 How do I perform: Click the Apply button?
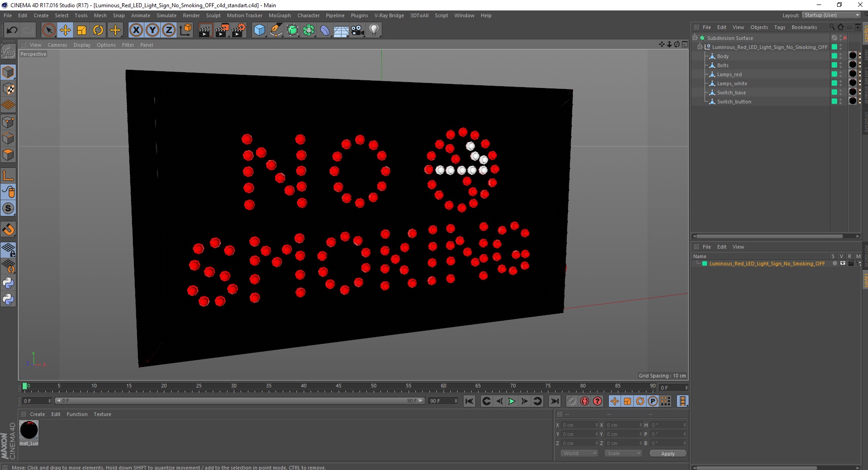668,454
